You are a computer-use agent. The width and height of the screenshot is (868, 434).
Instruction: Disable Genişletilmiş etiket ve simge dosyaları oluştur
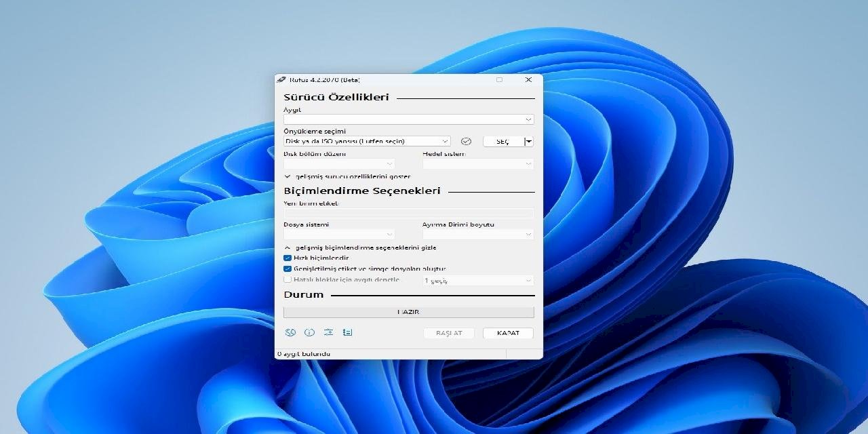pos(288,269)
